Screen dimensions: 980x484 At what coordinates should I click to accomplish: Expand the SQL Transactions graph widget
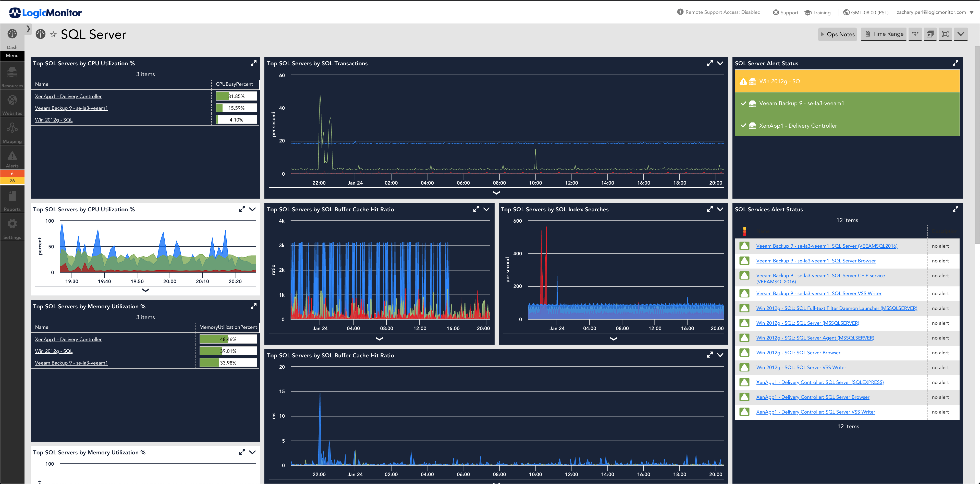pos(709,63)
